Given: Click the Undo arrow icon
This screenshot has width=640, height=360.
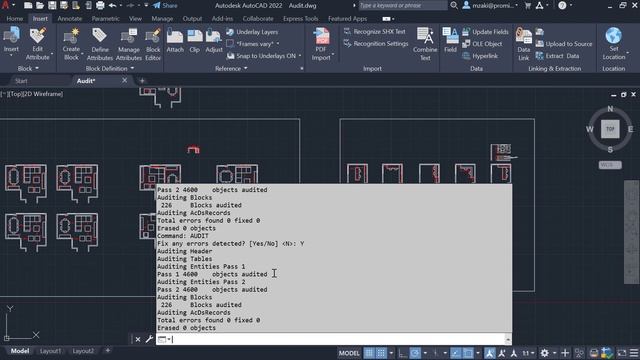Looking at the screenshot, I should pyautogui.click(x=112, y=5).
